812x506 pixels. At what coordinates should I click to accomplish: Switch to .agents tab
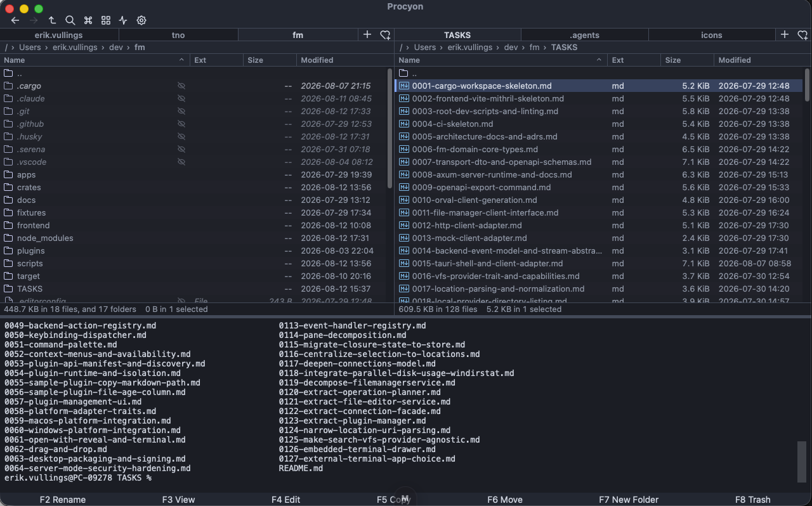pyautogui.click(x=585, y=35)
